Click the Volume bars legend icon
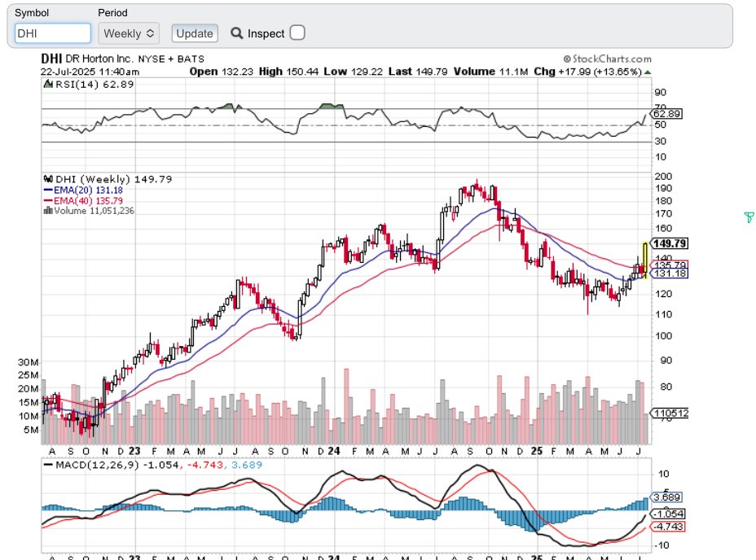The width and height of the screenshot is (756, 560). pos(48,211)
